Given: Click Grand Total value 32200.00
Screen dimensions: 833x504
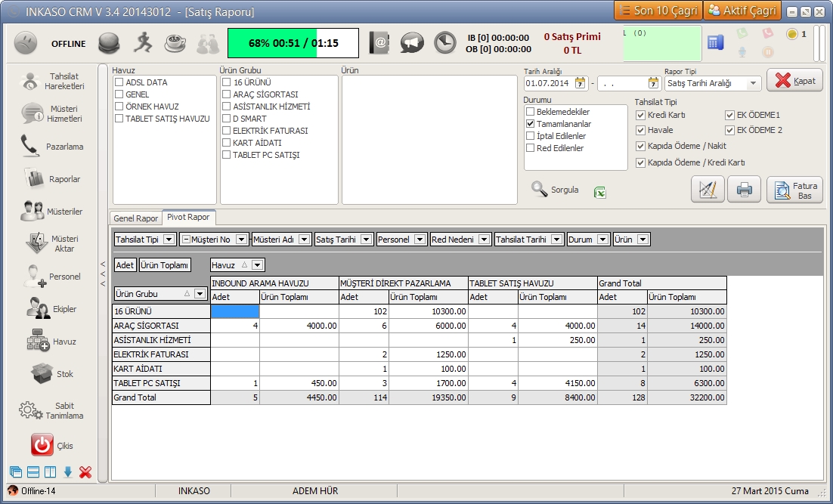Looking at the screenshot, I should point(687,397).
